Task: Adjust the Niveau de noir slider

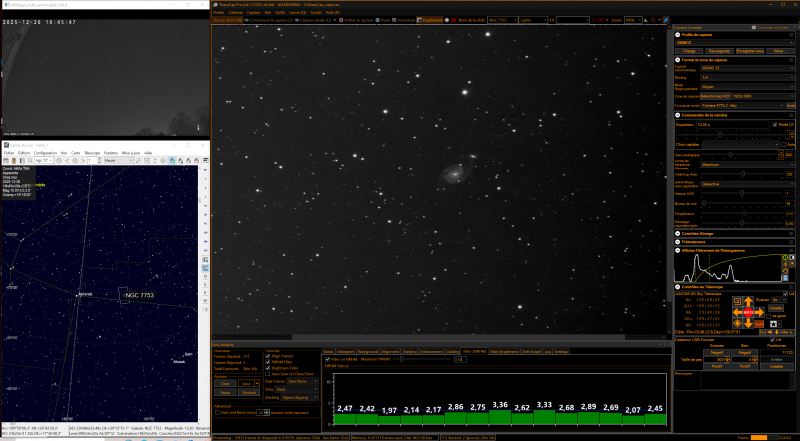Action: click(x=705, y=203)
